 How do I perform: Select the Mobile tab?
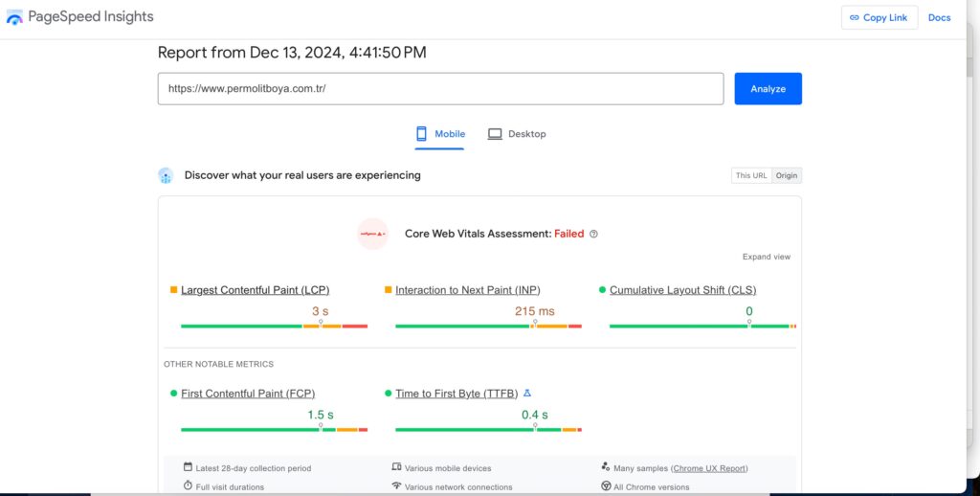pos(440,134)
